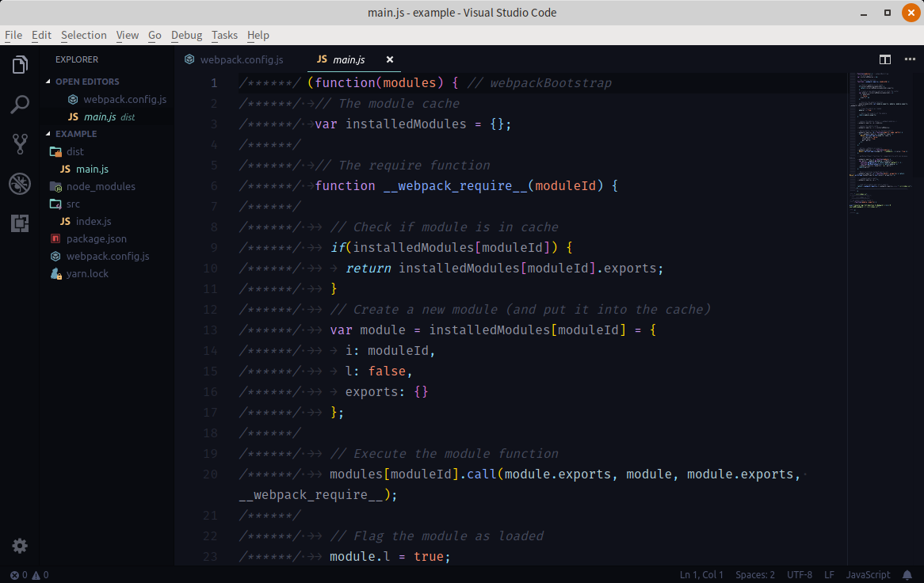Open the View menu

coord(128,36)
